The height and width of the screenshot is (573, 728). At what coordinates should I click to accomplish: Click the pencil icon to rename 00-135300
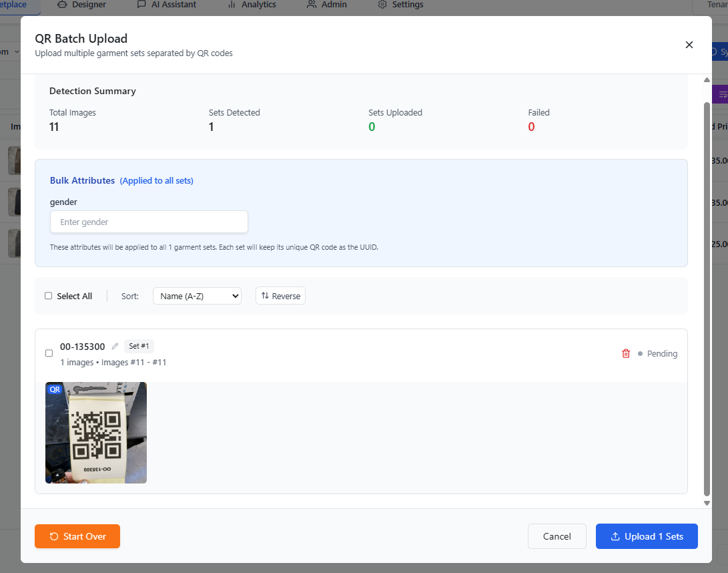115,346
